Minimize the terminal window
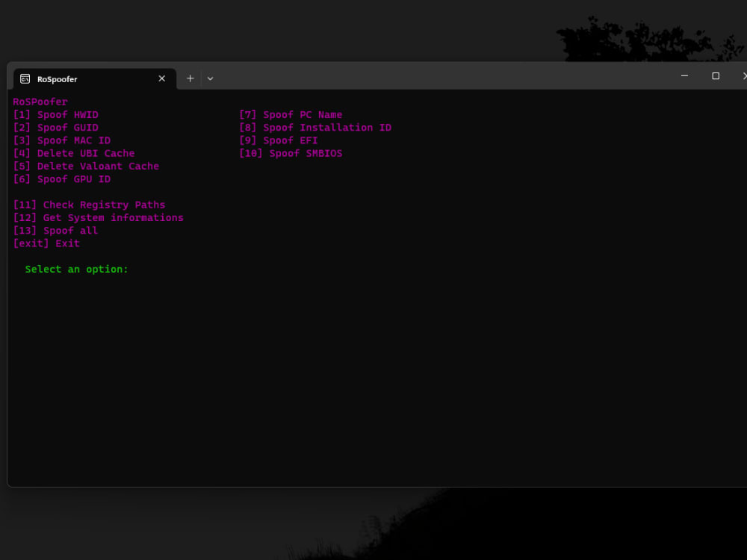 point(684,75)
